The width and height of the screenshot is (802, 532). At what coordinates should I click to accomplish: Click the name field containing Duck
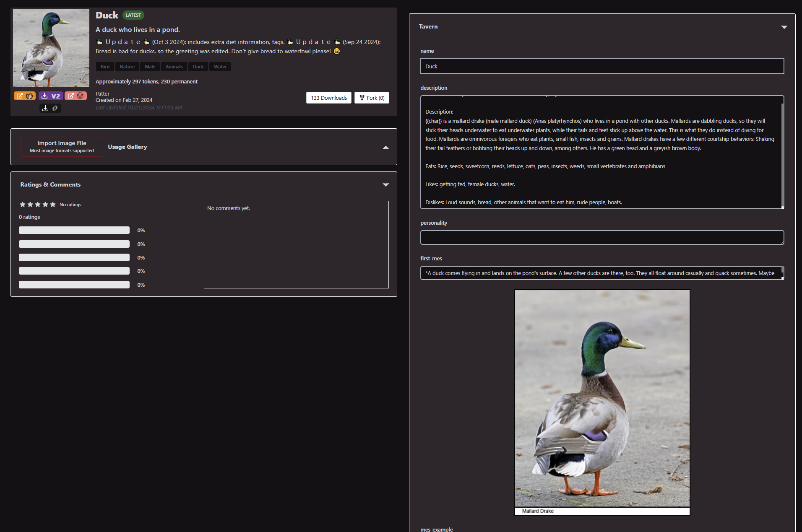(602, 66)
